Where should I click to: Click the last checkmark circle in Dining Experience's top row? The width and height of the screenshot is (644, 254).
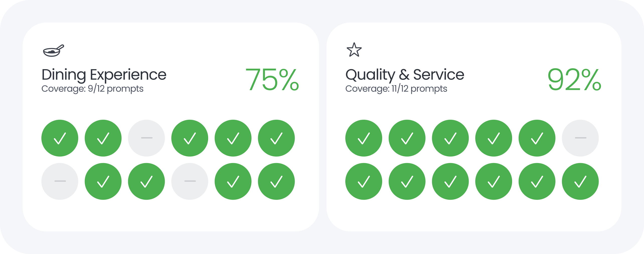[x=276, y=138]
